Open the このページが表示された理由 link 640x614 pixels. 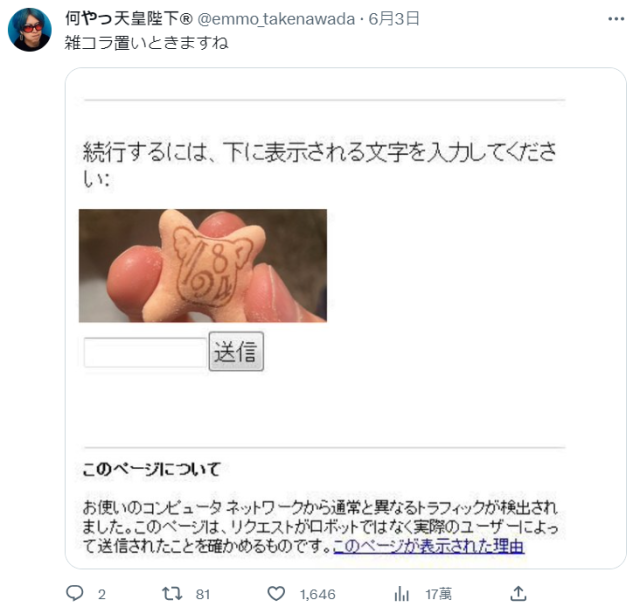point(429,546)
